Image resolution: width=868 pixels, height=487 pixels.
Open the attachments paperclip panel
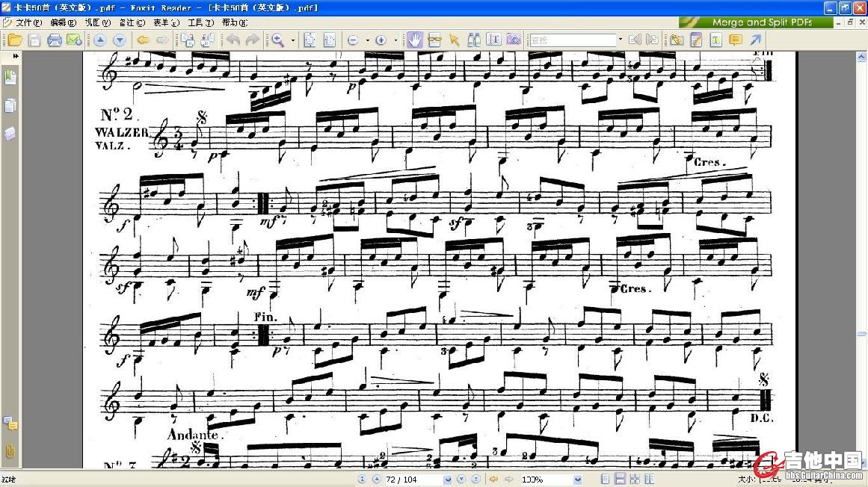click(10, 450)
